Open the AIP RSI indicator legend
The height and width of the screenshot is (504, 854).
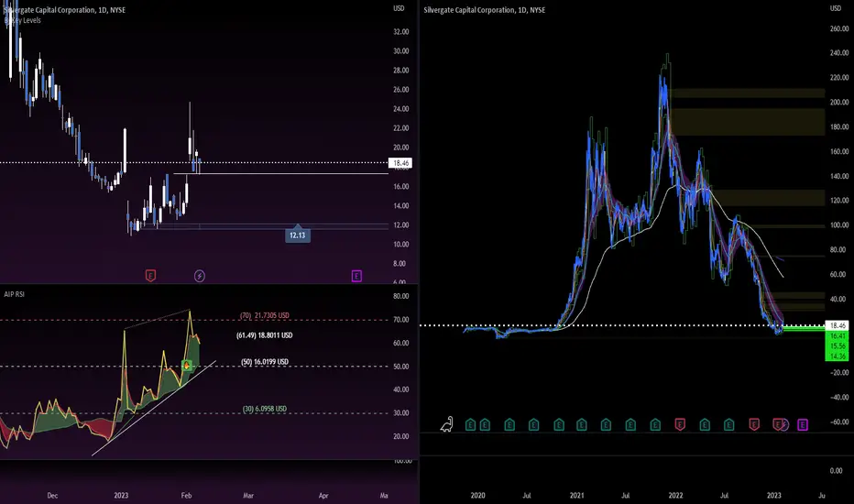14,294
